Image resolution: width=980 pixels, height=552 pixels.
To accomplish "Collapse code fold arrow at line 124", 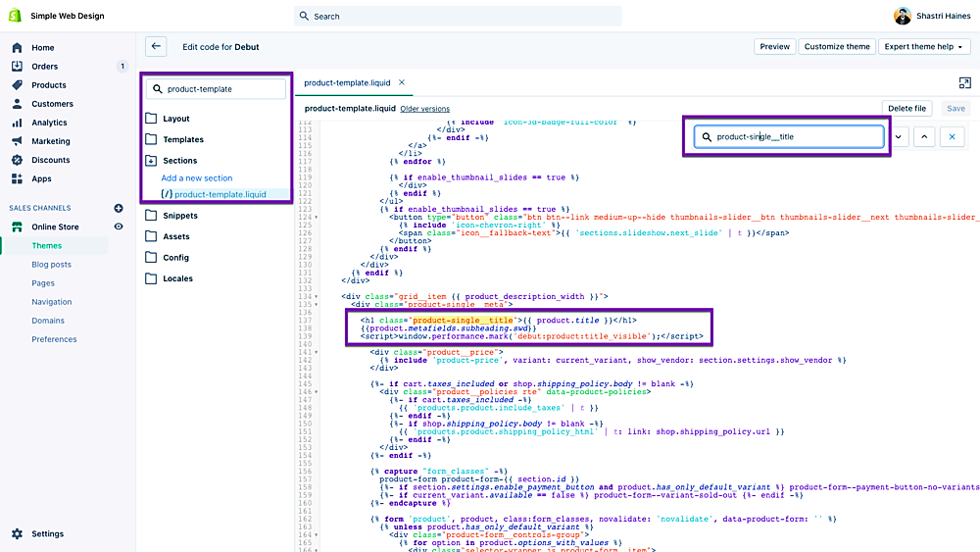I will (x=317, y=218).
